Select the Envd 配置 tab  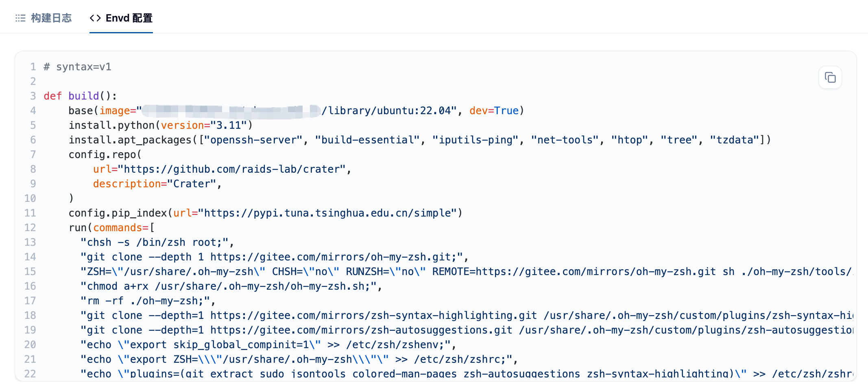pos(121,18)
